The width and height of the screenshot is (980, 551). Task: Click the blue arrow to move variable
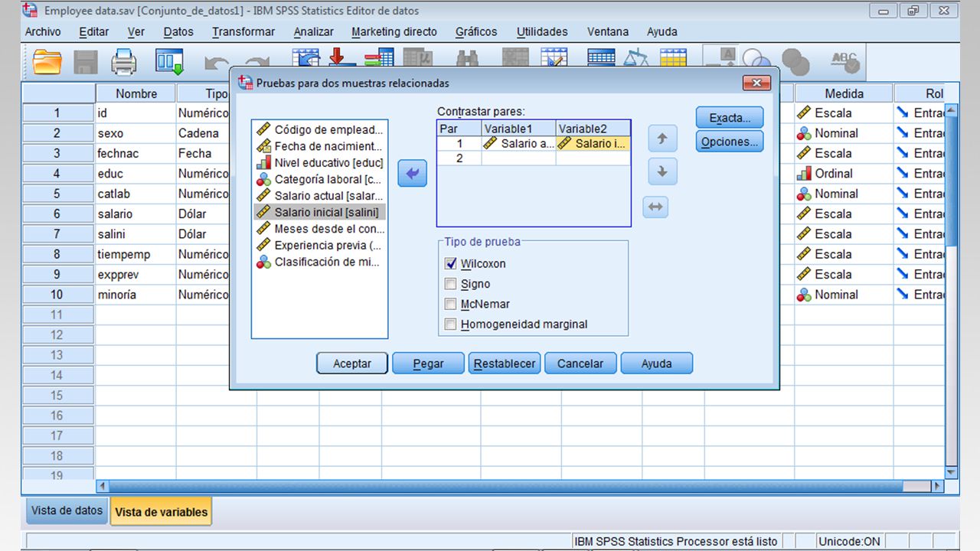412,174
